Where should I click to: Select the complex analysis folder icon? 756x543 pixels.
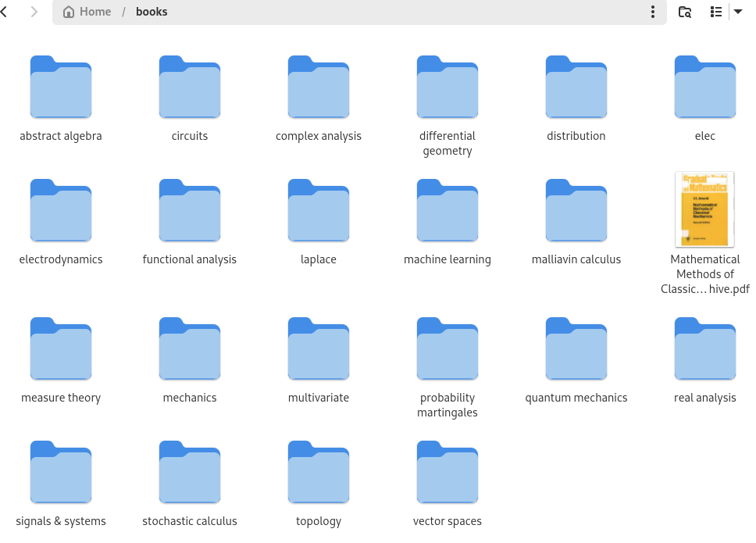coord(318,87)
